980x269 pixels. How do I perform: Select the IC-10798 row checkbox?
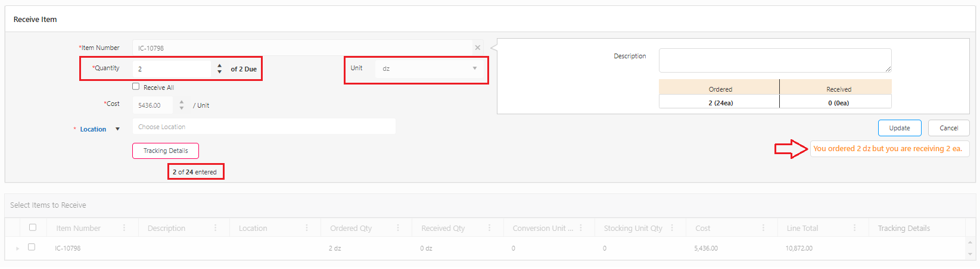click(32, 247)
